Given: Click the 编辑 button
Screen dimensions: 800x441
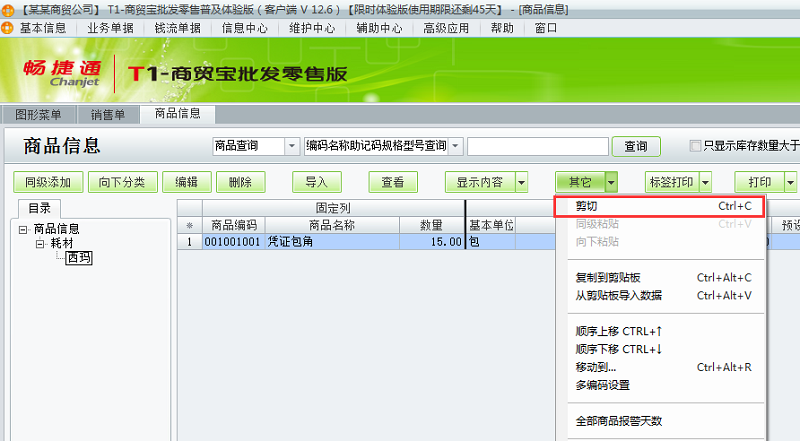Looking at the screenshot, I should pos(187,182).
